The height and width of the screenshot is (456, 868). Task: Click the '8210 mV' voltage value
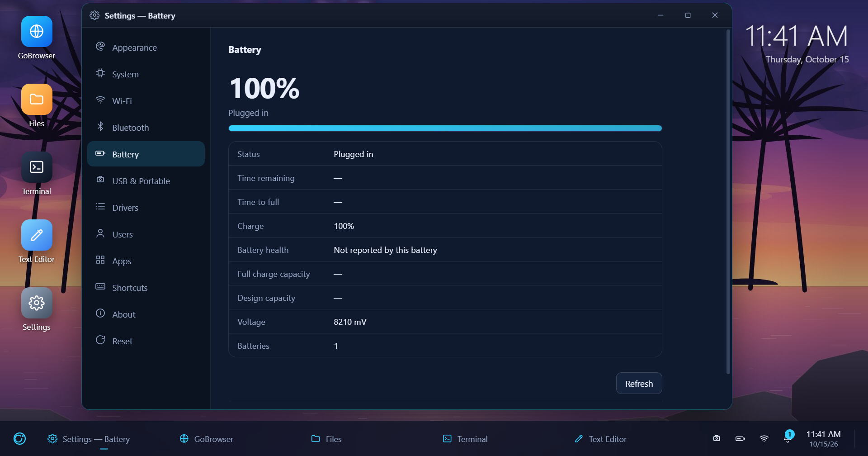[350, 322]
